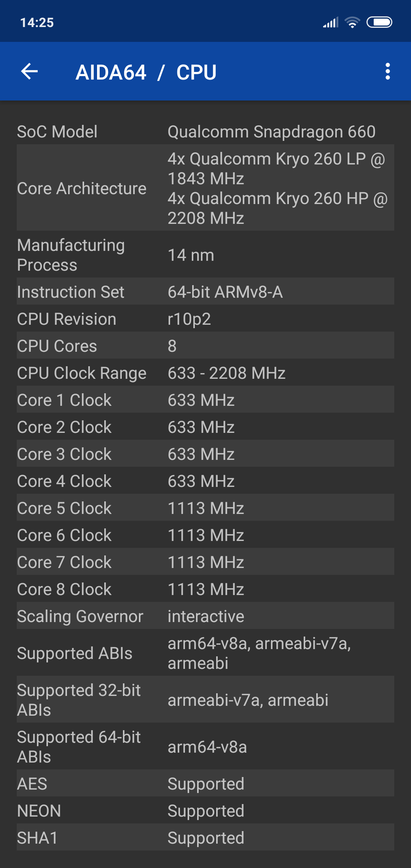Open the three-dot overflow menu

tap(387, 72)
